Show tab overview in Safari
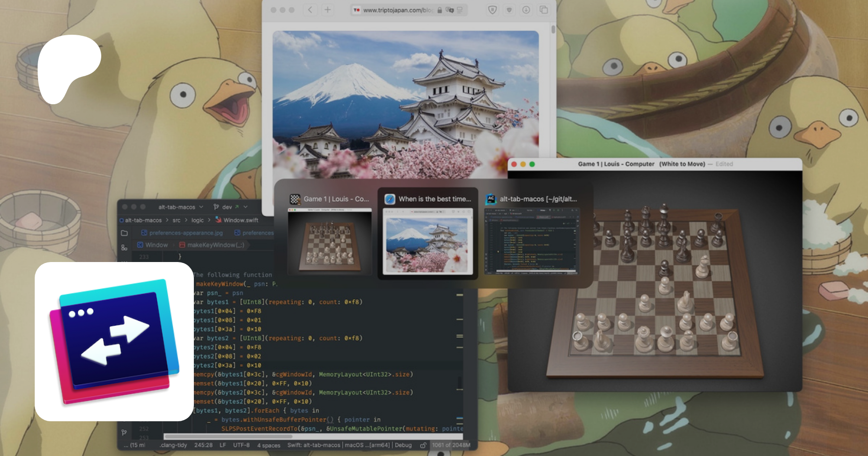Viewport: 868px width, 456px height. [543, 10]
